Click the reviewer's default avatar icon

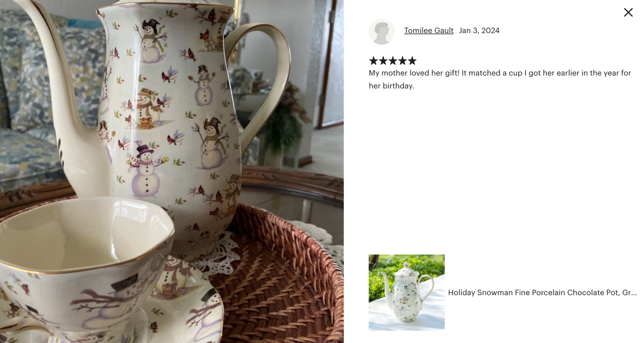pyautogui.click(x=381, y=32)
